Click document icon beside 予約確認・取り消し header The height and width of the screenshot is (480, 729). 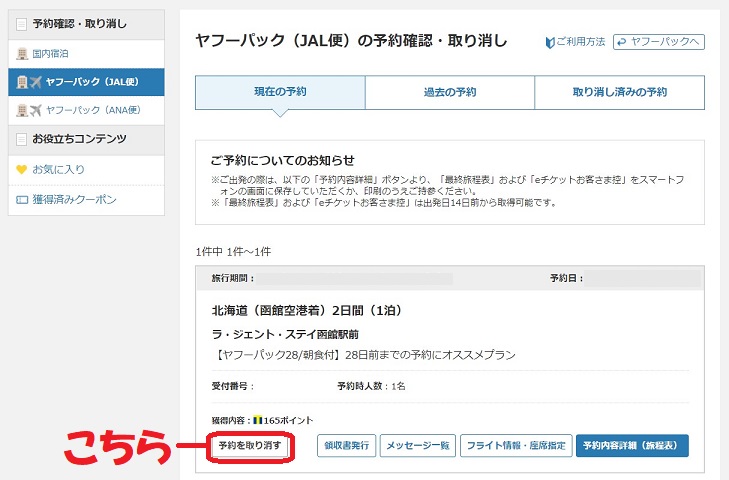[x=23, y=24]
